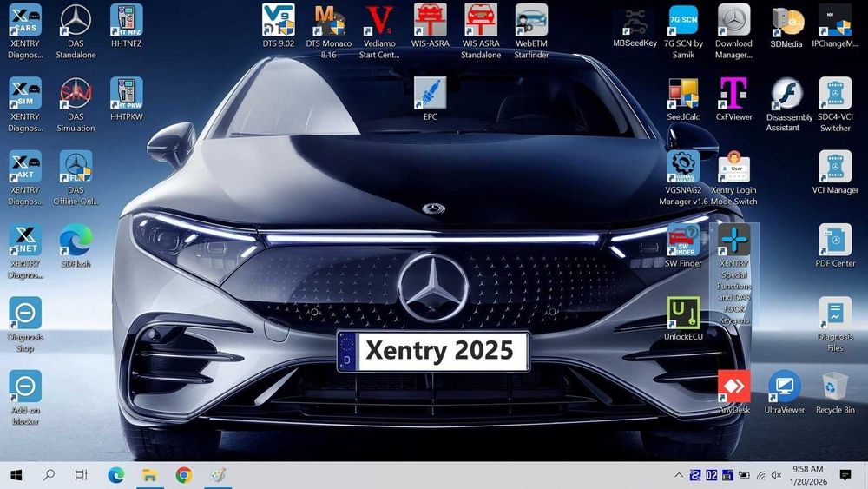Open the Recycle Bin
The height and width of the screenshot is (489, 868).
click(x=835, y=386)
